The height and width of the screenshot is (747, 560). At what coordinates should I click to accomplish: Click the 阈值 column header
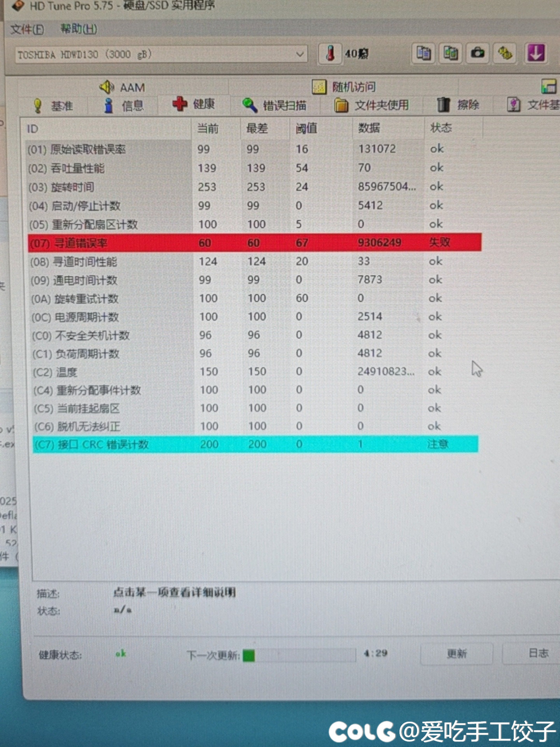321,128
